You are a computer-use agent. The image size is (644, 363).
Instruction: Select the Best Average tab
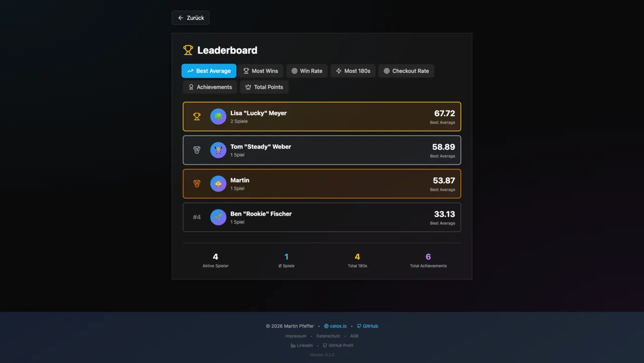point(209,71)
